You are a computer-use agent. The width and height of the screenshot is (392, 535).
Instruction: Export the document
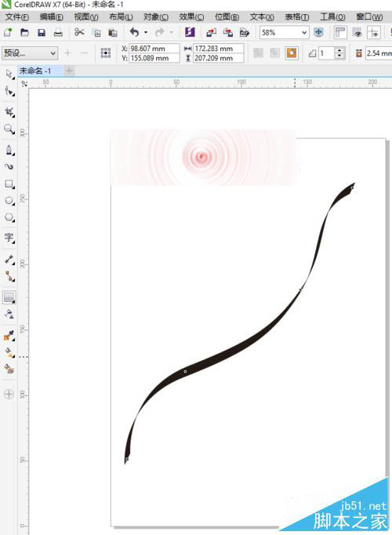click(228, 33)
